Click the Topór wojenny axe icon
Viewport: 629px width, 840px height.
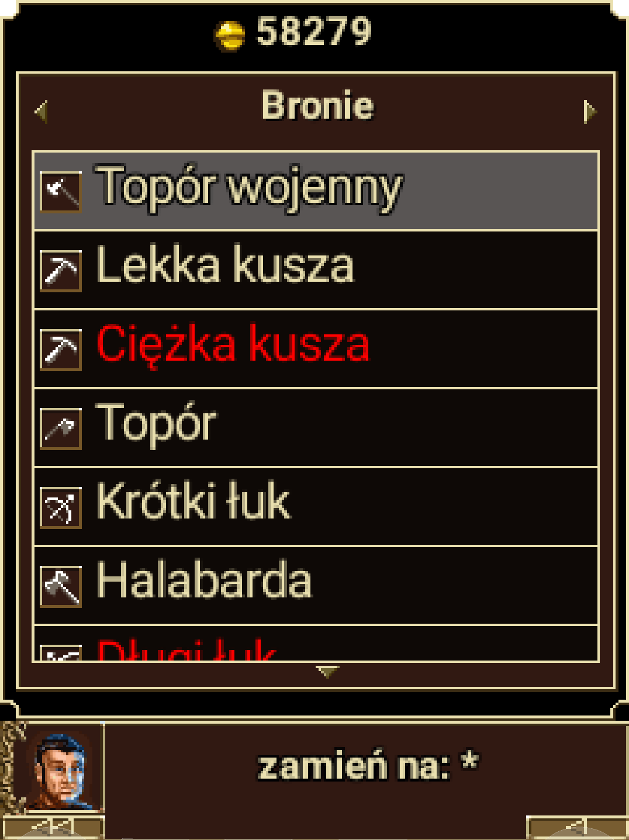(61, 192)
